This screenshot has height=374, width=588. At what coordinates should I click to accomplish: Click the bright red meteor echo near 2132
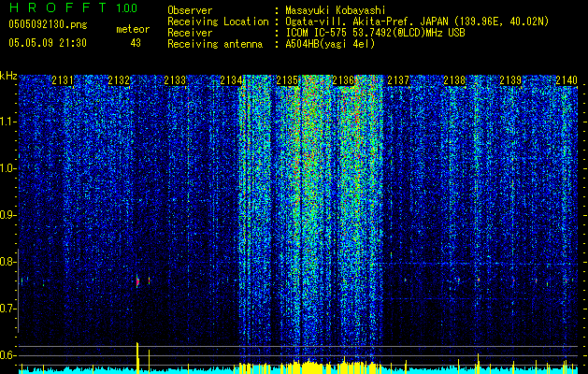(137, 280)
